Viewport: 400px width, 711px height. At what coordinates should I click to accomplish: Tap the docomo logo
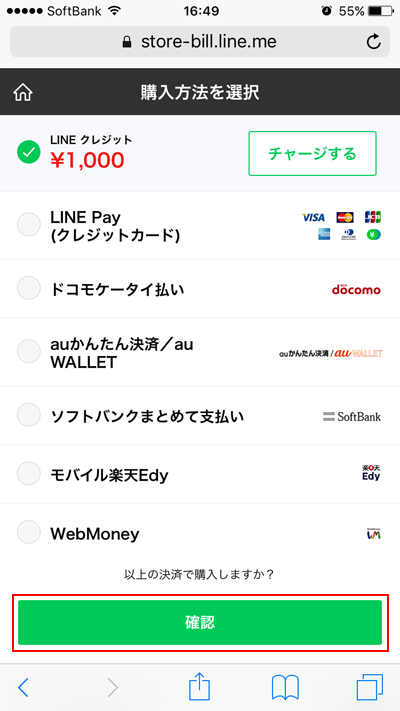point(356,289)
